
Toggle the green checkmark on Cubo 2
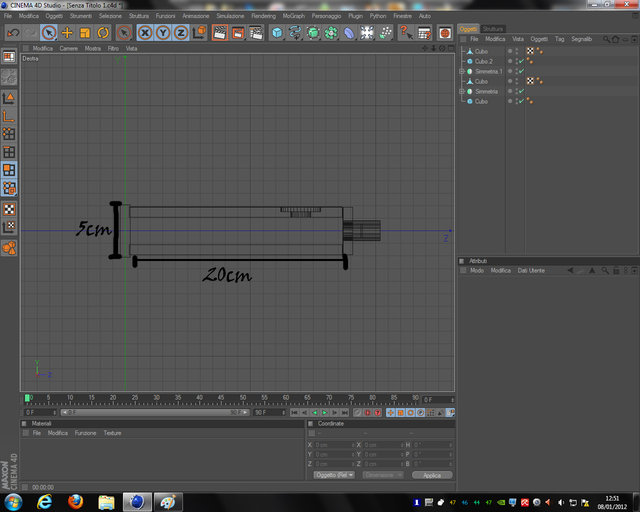521,61
